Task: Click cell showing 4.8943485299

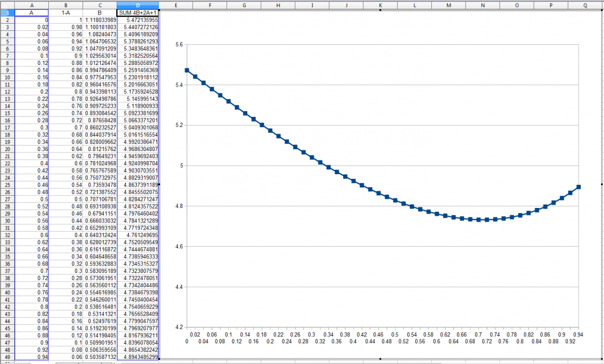Action: [137, 357]
